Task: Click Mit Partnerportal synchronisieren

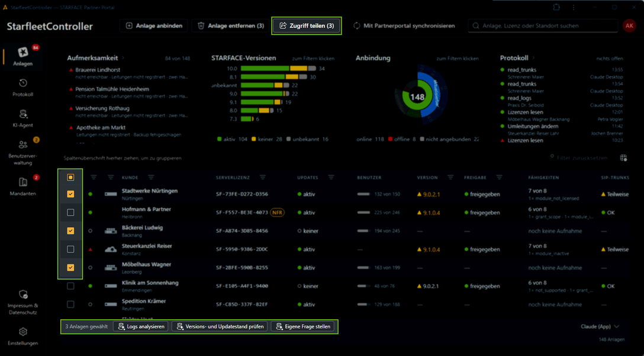Action: click(x=404, y=26)
